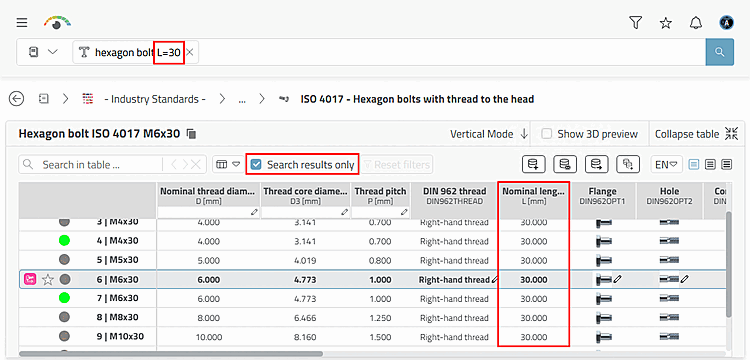This screenshot has width=750, height=360.
Task: Open the filter funnel in top bar
Action: click(x=635, y=22)
